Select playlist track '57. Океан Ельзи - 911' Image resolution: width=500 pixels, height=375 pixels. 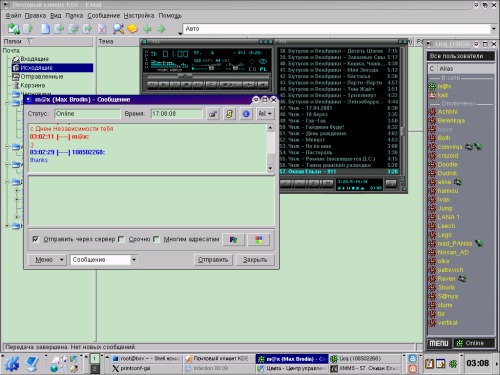[x=339, y=172]
